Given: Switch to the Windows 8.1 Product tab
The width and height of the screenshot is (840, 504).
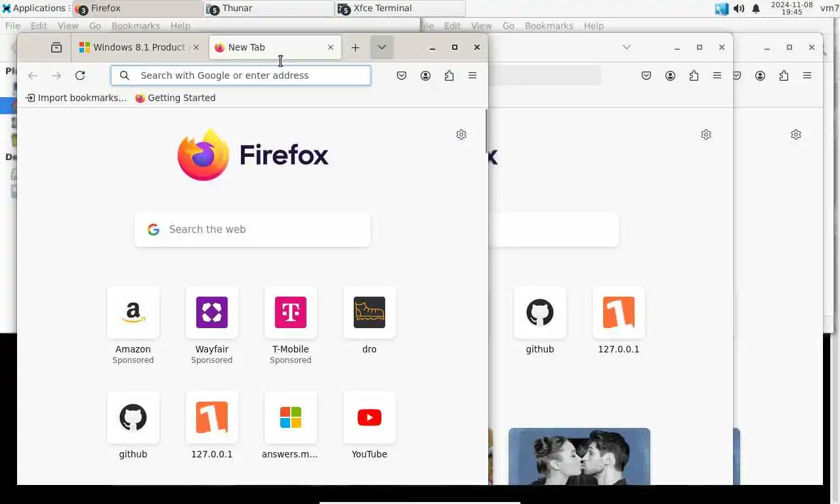Looking at the screenshot, I should [x=139, y=47].
